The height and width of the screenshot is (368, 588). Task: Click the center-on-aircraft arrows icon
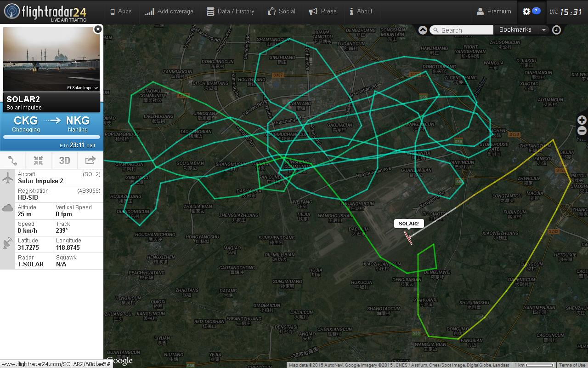(x=39, y=160)
